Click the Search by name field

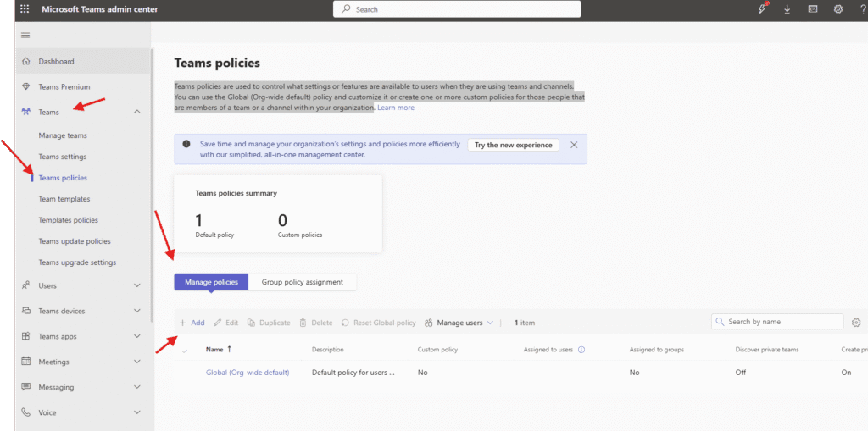click(782, 322)
